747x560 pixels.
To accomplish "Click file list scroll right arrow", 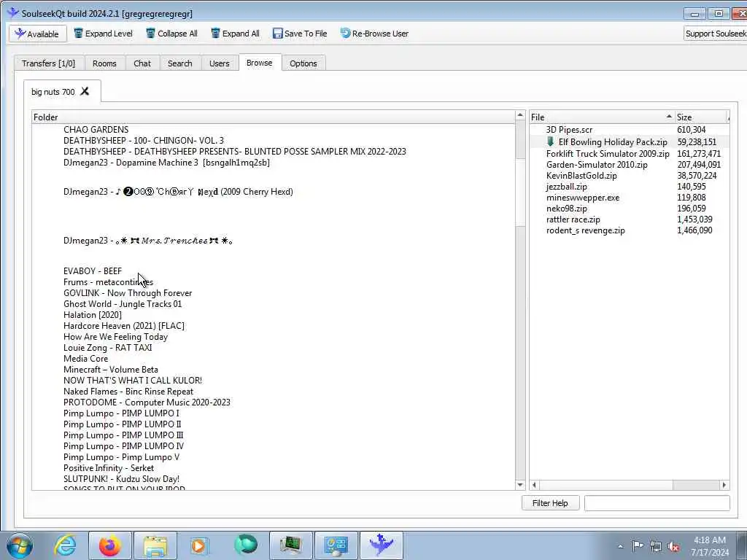I will (x=724, y=485).
